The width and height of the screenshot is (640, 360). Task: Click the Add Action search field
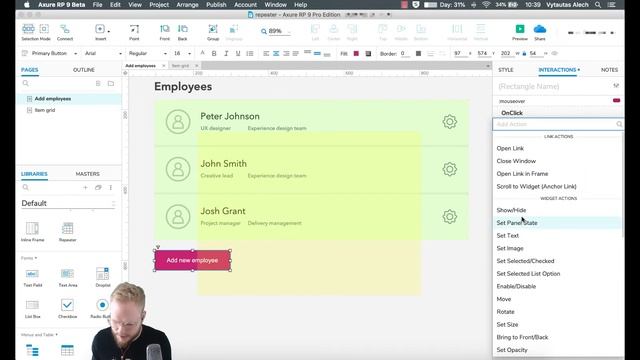coord(558,124)
